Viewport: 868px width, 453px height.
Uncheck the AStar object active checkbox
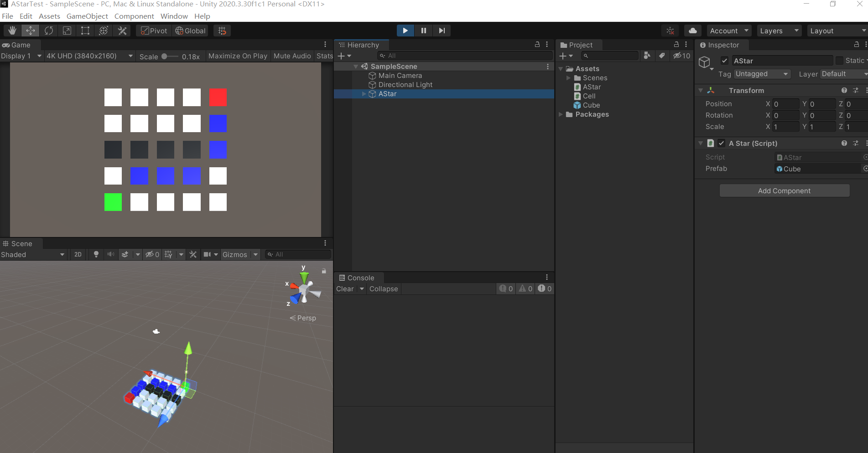(x=724, y=61)
